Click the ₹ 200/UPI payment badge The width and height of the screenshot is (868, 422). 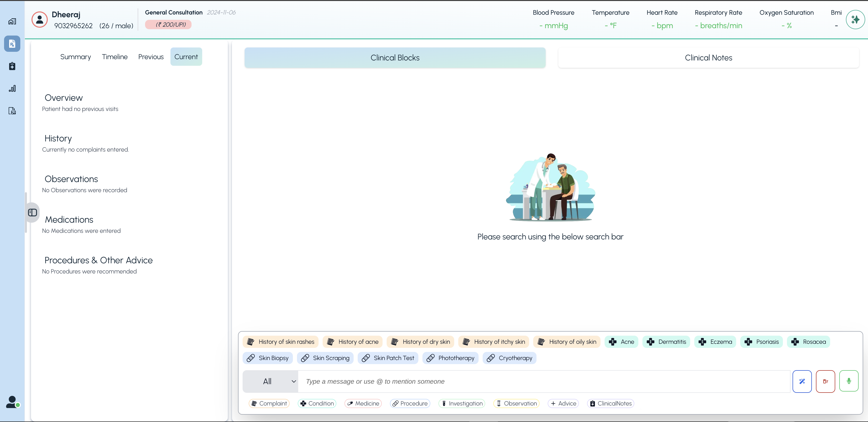(x=168, y=25)
